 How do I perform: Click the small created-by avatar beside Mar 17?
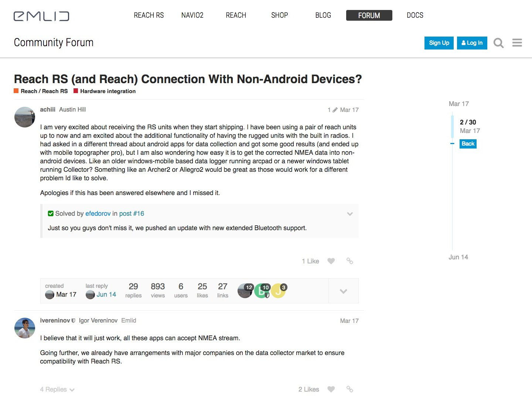point(50,294)
